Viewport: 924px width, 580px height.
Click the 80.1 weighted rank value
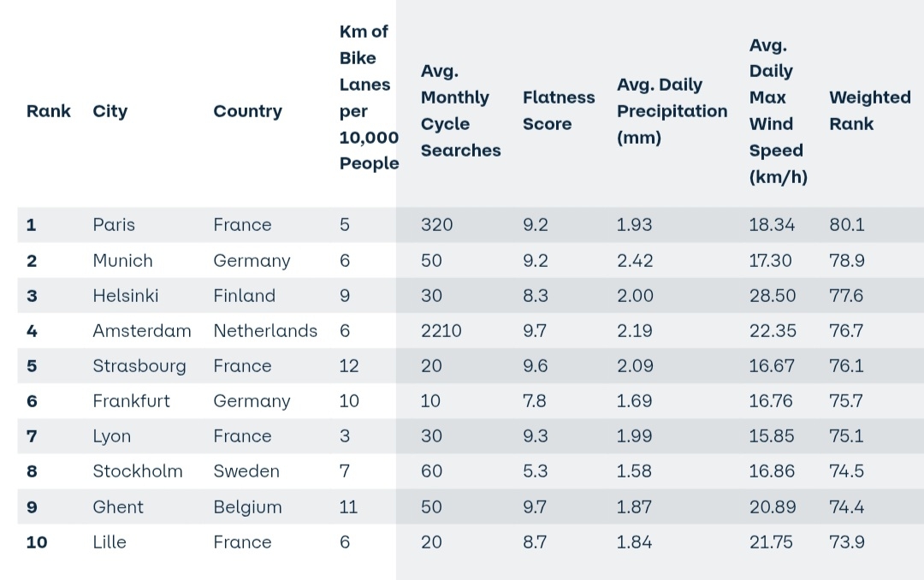[x=846, y=225]
